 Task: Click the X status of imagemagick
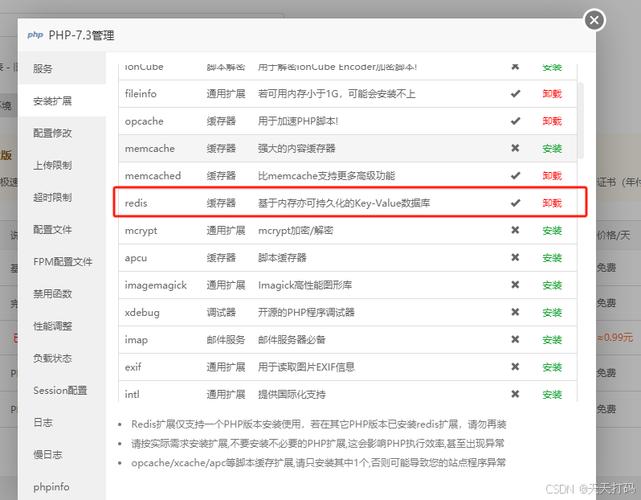tap(515, 285)
